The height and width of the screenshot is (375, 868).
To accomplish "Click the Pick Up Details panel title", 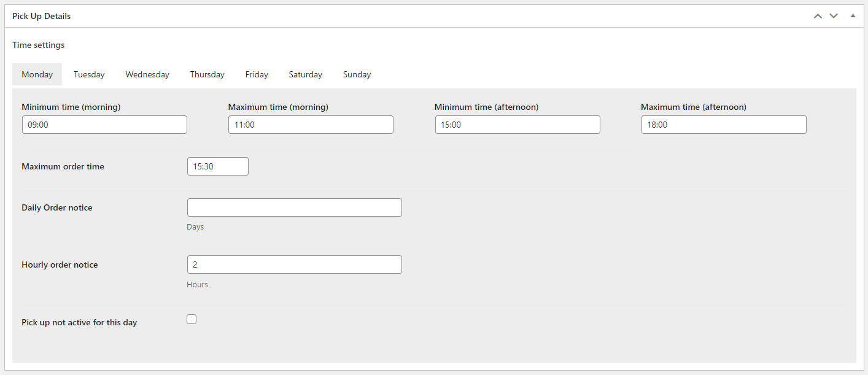I will coord(41,16).
